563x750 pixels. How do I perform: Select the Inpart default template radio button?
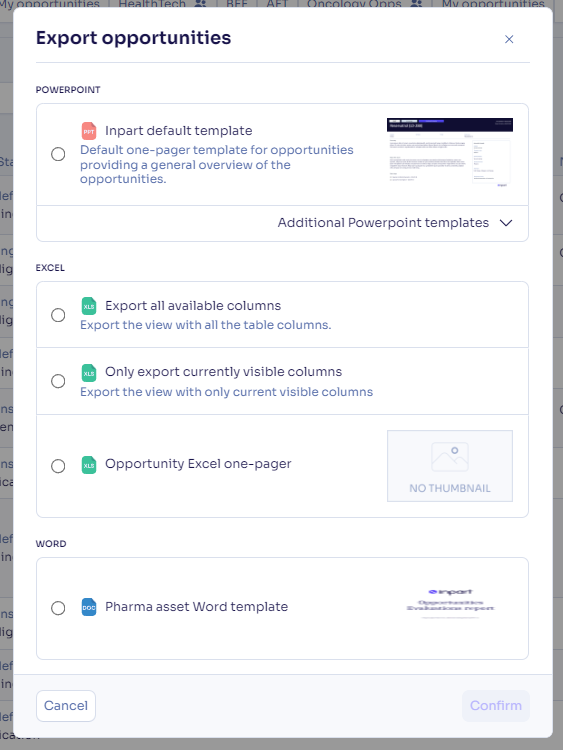click(x=58, y=154)
